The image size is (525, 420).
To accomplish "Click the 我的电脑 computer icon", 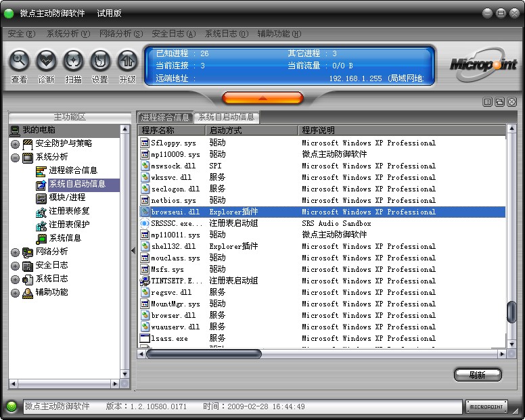I will click(x=15, y=131).
